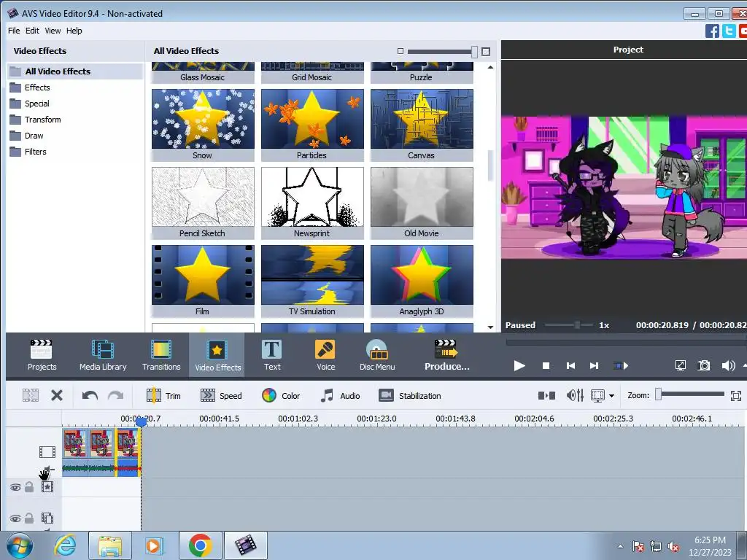Open the Media Library

click(x=103, y=355)
